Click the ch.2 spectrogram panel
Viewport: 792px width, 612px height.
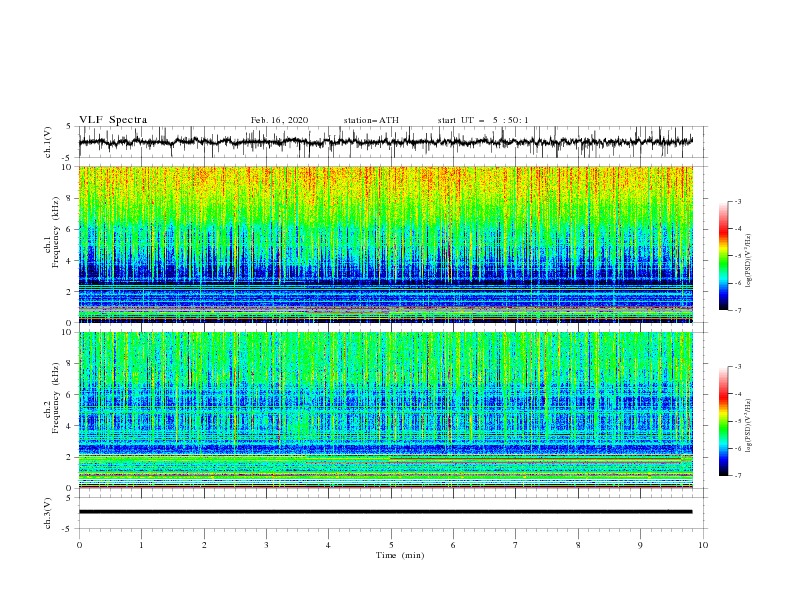[x=385, y=410]
